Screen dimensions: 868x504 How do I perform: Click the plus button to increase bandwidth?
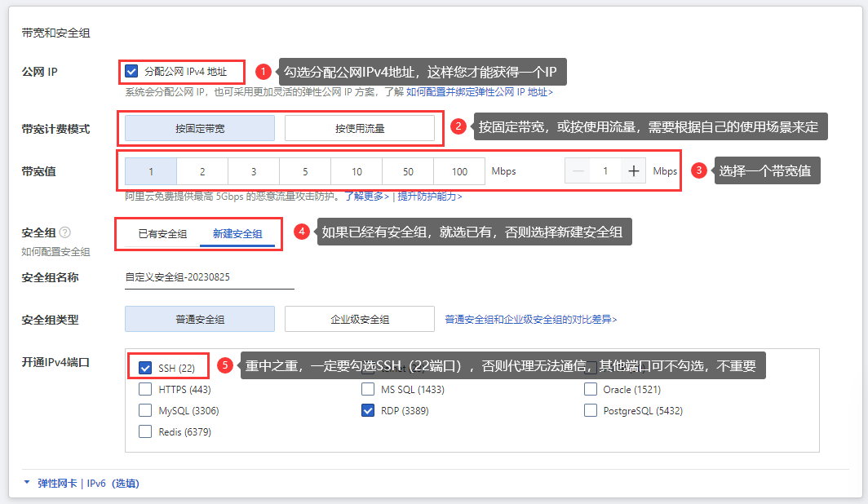(x=633, y=171)
